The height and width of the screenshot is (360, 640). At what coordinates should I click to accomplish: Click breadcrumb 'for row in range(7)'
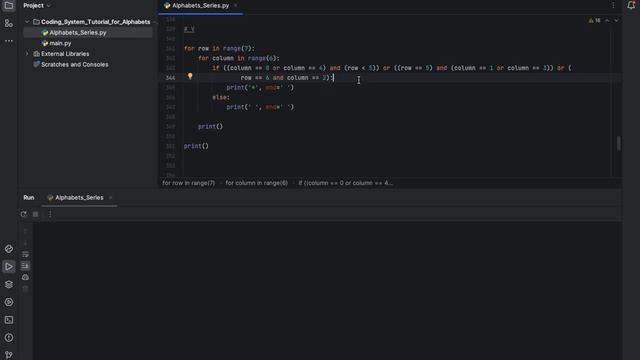pyautogui.click(x=189, y=183)
